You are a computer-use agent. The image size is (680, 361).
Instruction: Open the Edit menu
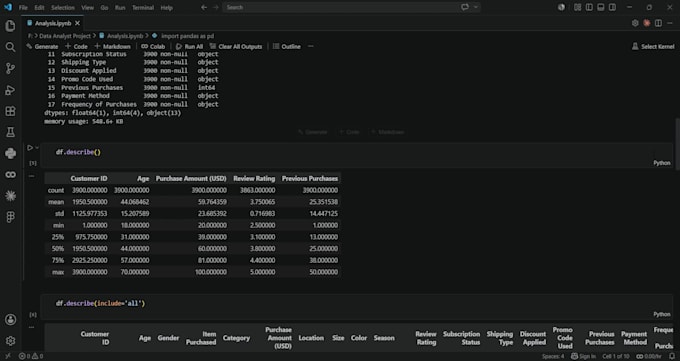(39, 7)
